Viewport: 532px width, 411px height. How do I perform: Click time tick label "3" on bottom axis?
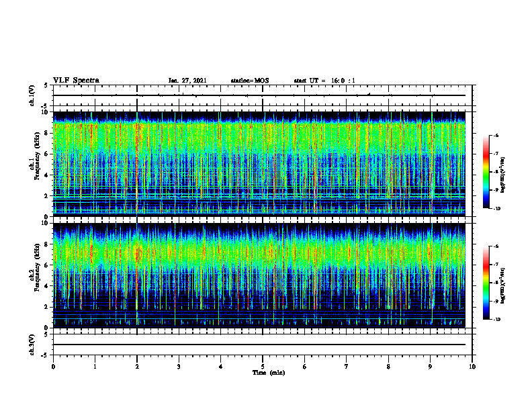pyautogui.click(x=179, y=367)
